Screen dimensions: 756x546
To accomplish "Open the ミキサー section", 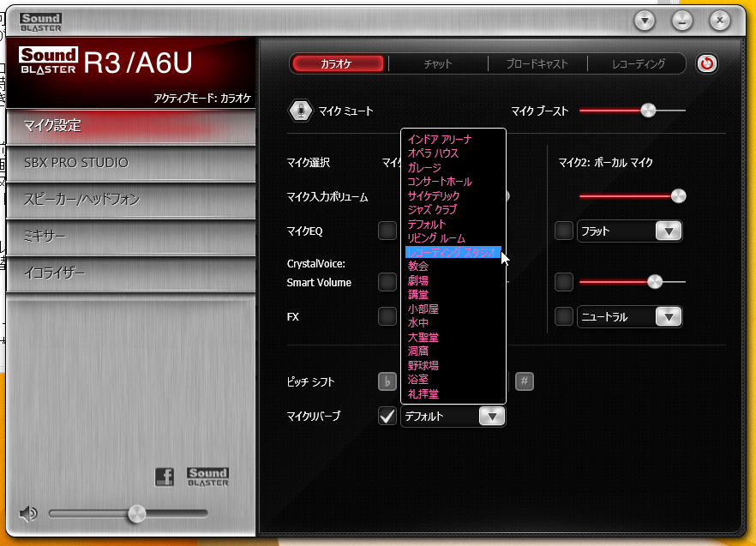I will click(x=130, y=237).
